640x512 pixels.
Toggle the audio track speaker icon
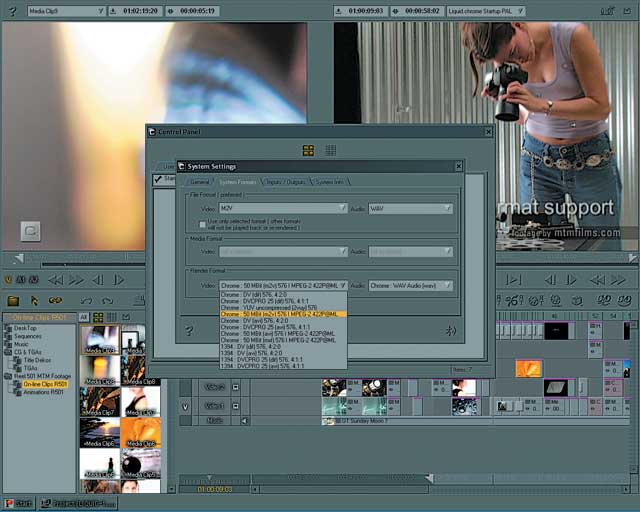(x=244, y=421)
